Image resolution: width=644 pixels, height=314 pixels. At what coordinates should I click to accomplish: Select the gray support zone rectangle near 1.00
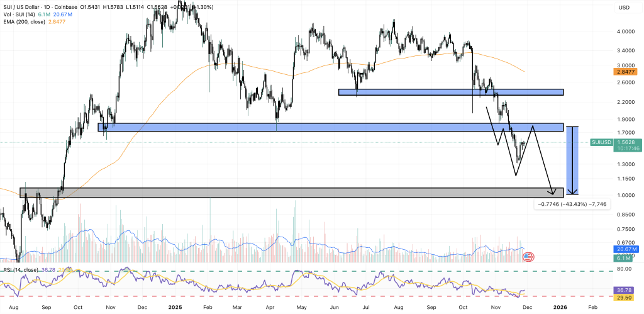(x=283, y=193)
